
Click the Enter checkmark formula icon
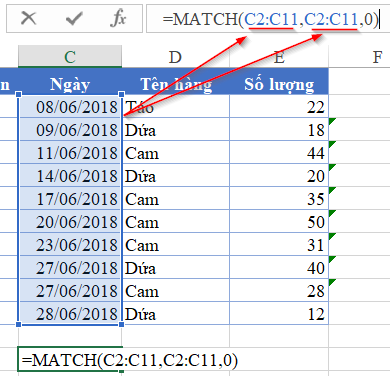[74, 18]
